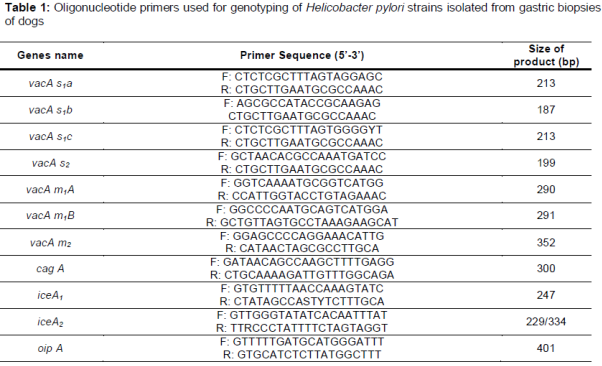The height and width of the screenshot is (366, 602).
Task: Select the 229/334 product size value
Action: tap(546, 321)
